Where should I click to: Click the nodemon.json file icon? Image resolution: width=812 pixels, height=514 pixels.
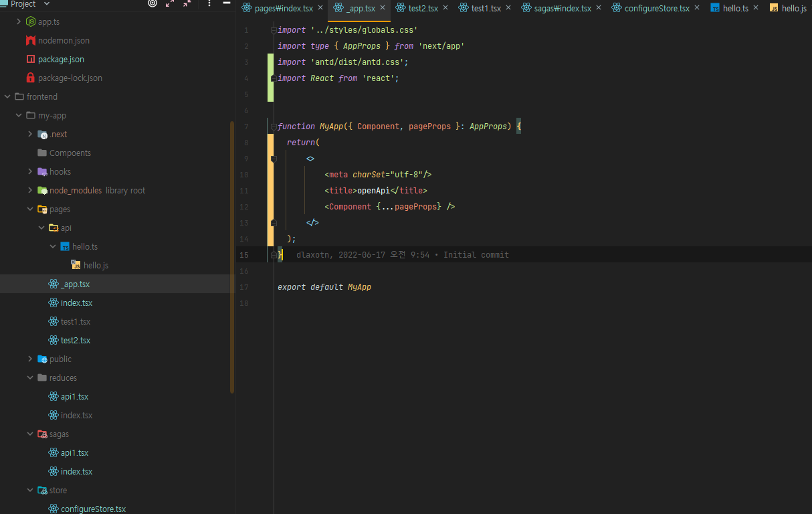[x=30, y=41]
